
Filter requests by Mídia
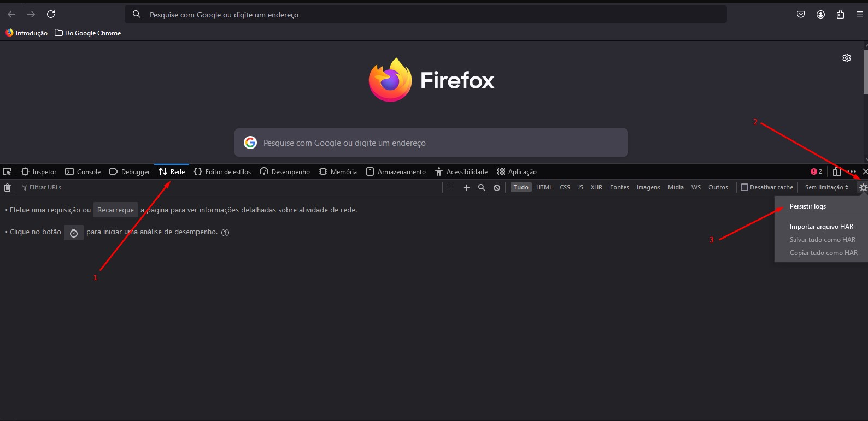(676, 187)
